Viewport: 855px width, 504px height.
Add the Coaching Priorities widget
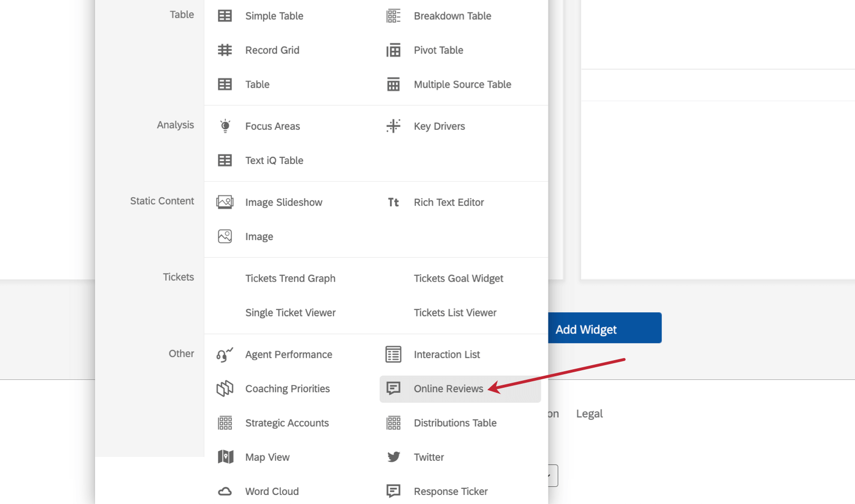tap(287, 388)
